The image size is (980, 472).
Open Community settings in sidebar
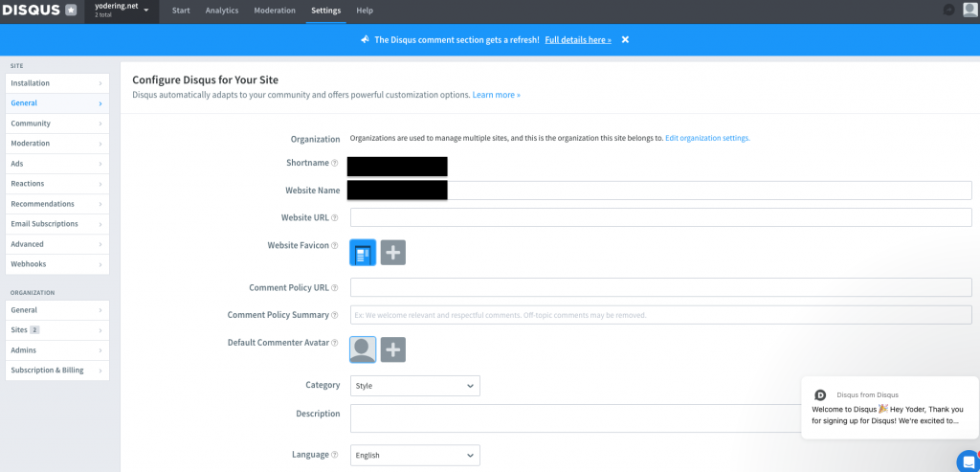[x=56, y=124]
